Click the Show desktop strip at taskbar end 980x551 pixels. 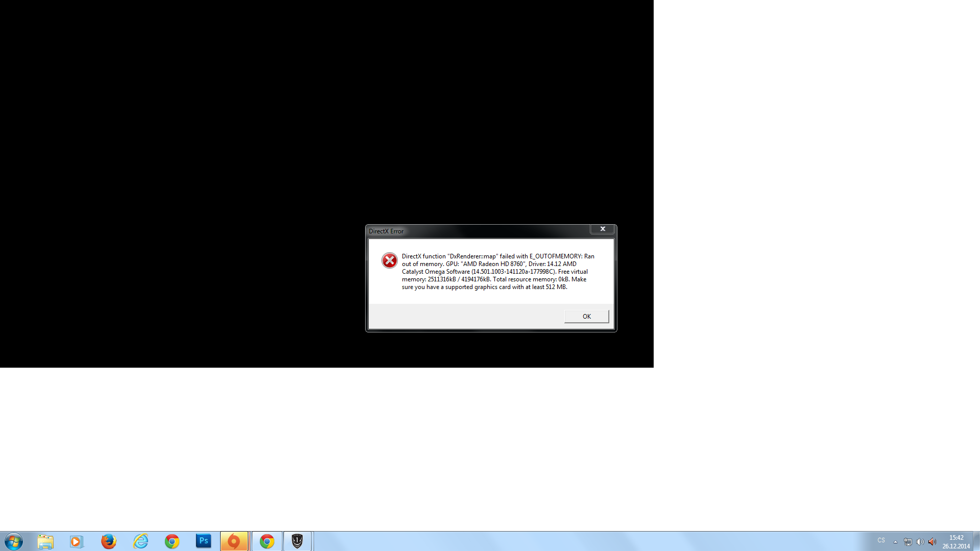coord(976,541)
